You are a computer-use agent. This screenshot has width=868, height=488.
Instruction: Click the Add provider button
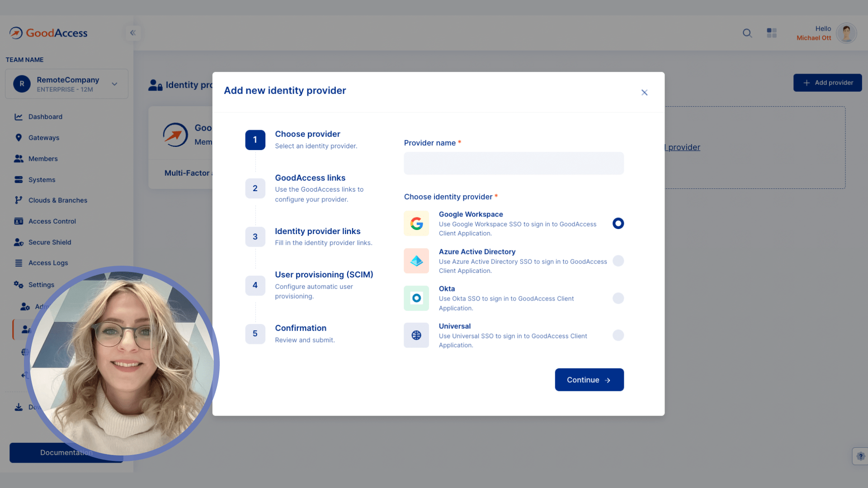pos(827,83)
